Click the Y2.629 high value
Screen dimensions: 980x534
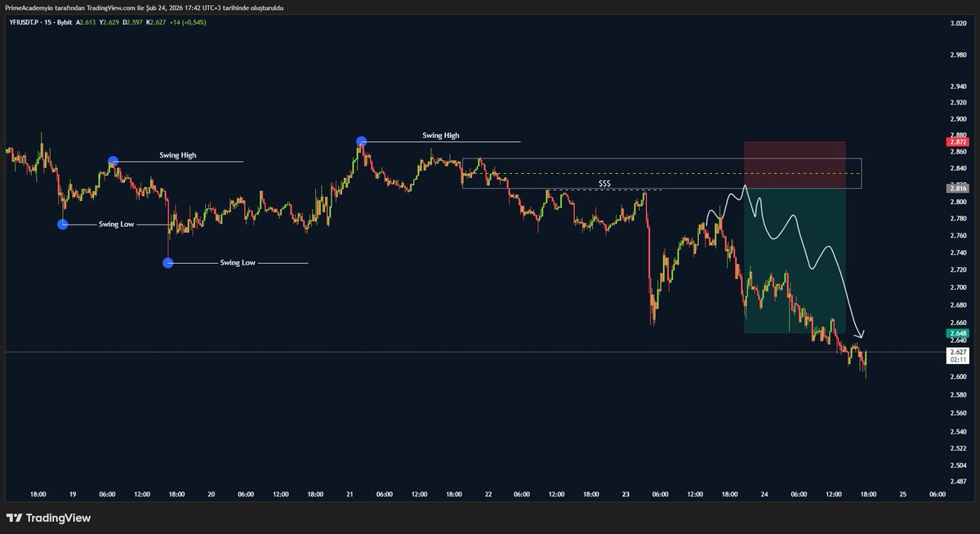pyautogui.click(x=109, y=22)
